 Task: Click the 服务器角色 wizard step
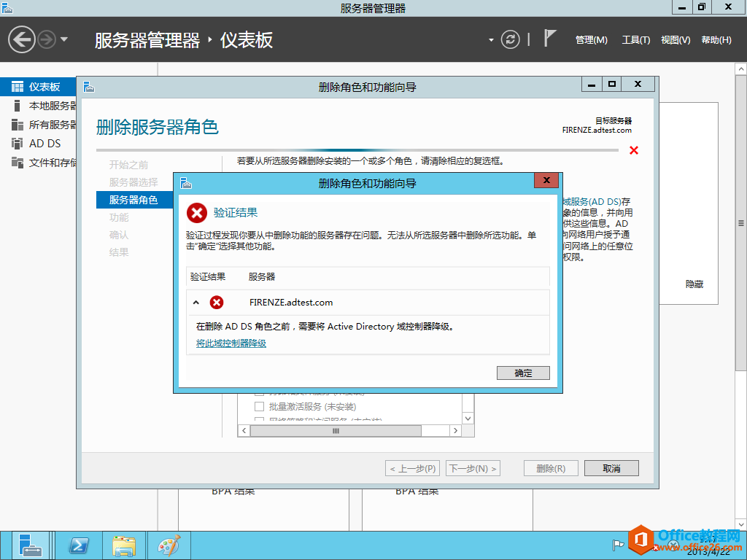134,200
